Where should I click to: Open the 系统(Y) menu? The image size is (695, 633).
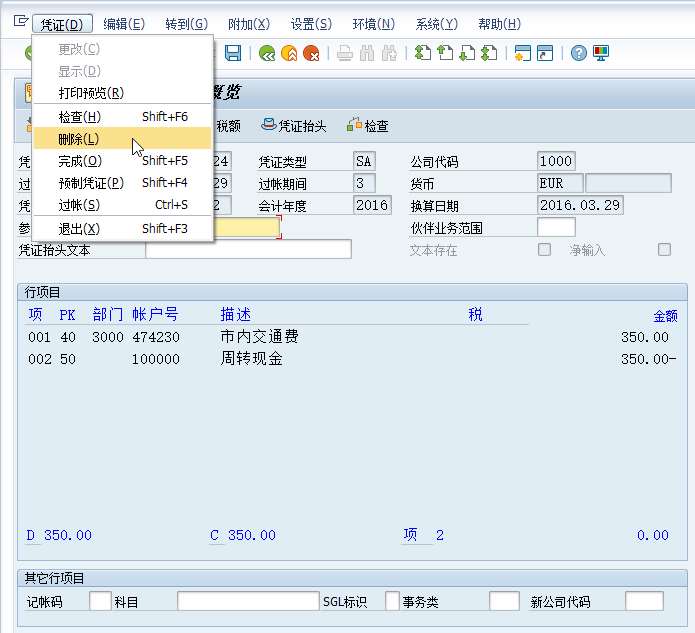[x=437, y=24]
